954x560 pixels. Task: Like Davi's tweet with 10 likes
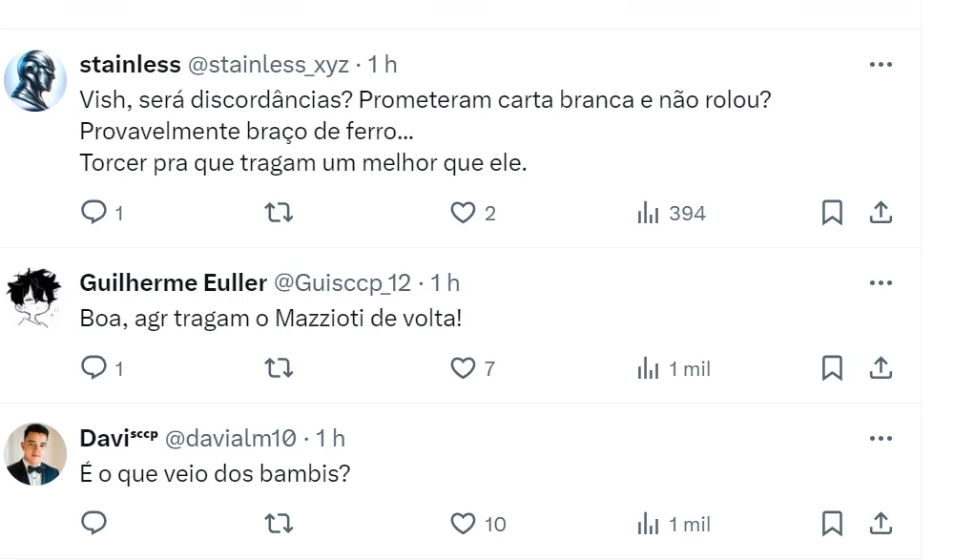pos(463,523)
